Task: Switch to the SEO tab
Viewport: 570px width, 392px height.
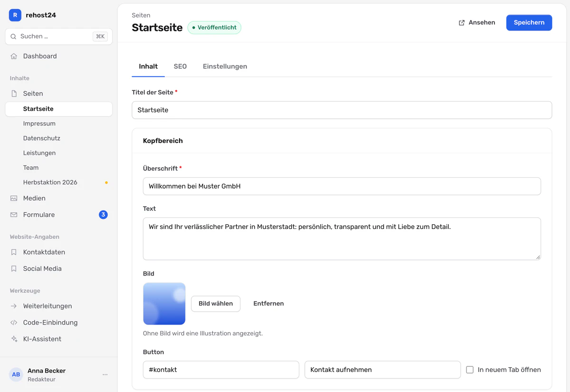Action: [x=180, y=67]
